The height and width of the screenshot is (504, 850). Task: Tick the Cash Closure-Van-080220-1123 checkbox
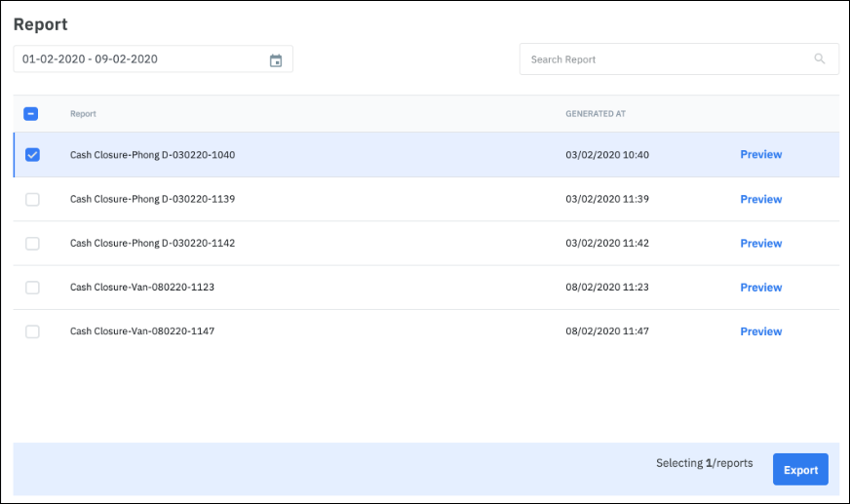pyautogui.click(x=32, y=288)
